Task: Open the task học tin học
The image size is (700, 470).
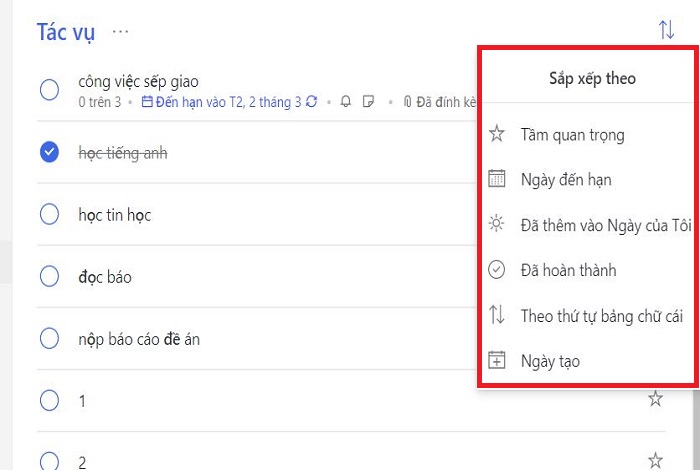Action: pyautogui.click(x=115, y=215)
